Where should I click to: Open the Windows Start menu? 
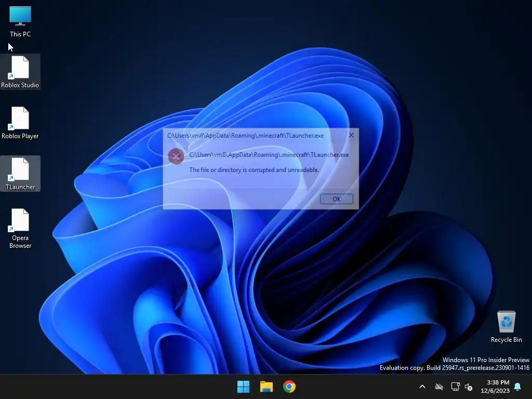pyautogui.click(x=243, y=387)
